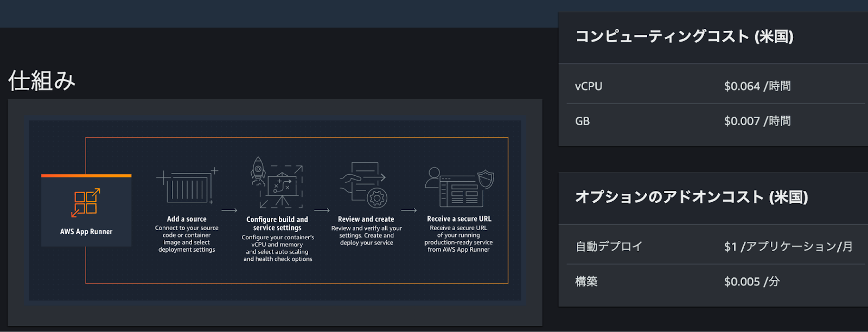Click 'of your running production-ready service' description
Screen dimensions: 868x332
[458, 239]
